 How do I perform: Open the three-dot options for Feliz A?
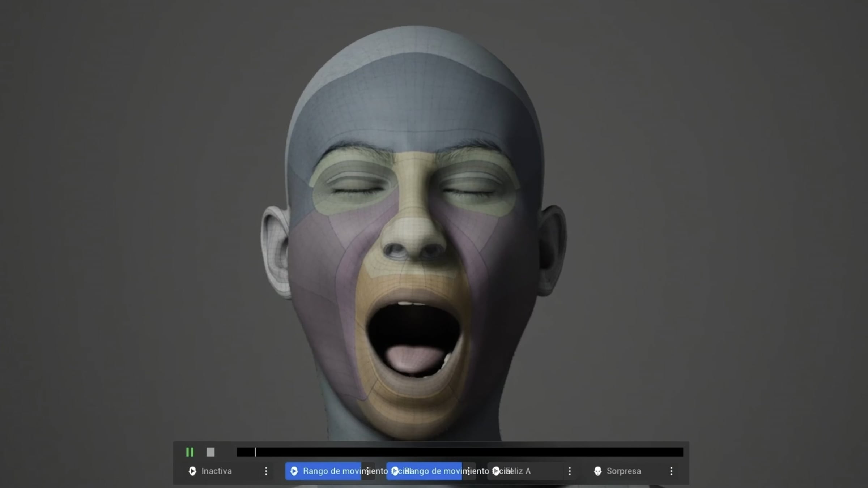(x=570, y=471)
